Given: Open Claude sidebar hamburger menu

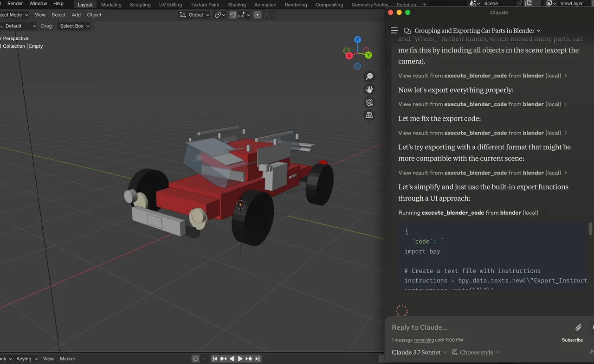Looking at the screenshot, I should [394, 31].
